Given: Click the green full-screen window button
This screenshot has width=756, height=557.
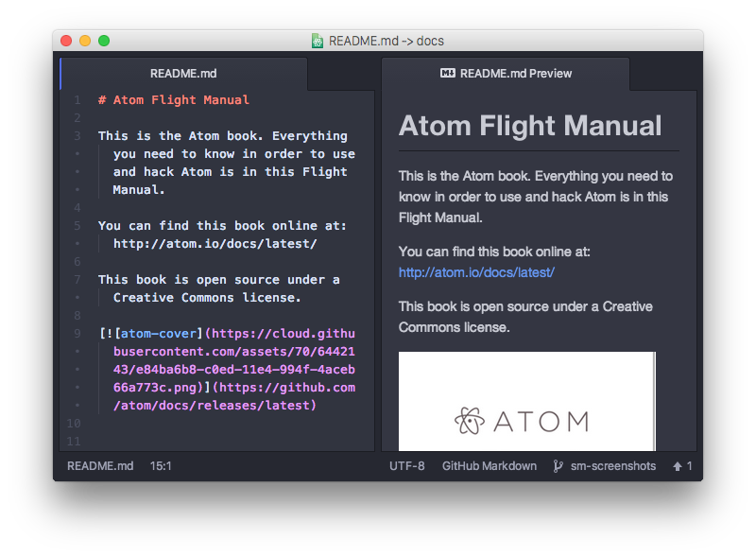Looking at the screenshot, I should tap(104, 41).
